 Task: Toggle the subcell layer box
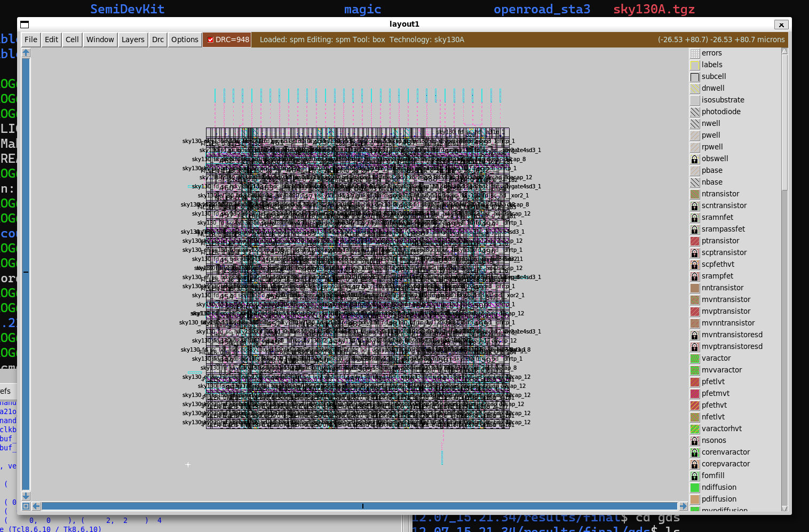[694, 77]
